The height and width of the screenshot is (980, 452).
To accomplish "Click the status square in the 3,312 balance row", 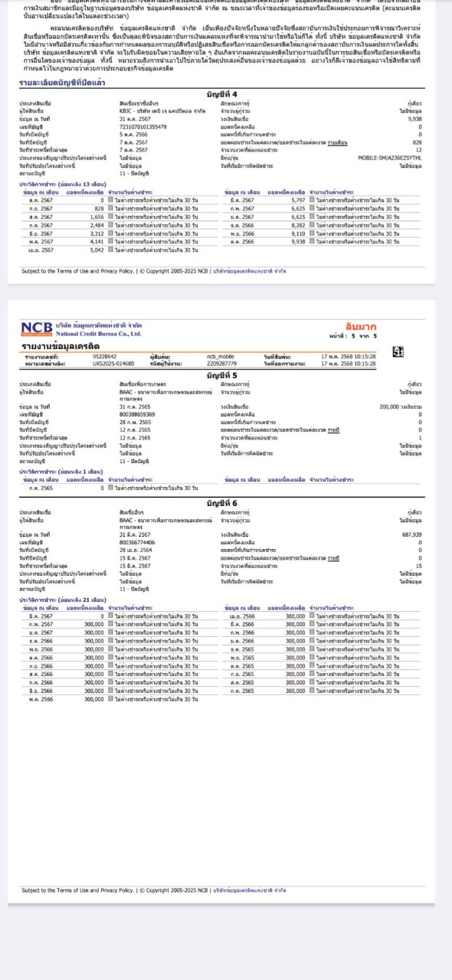I will tap(110, 233).
